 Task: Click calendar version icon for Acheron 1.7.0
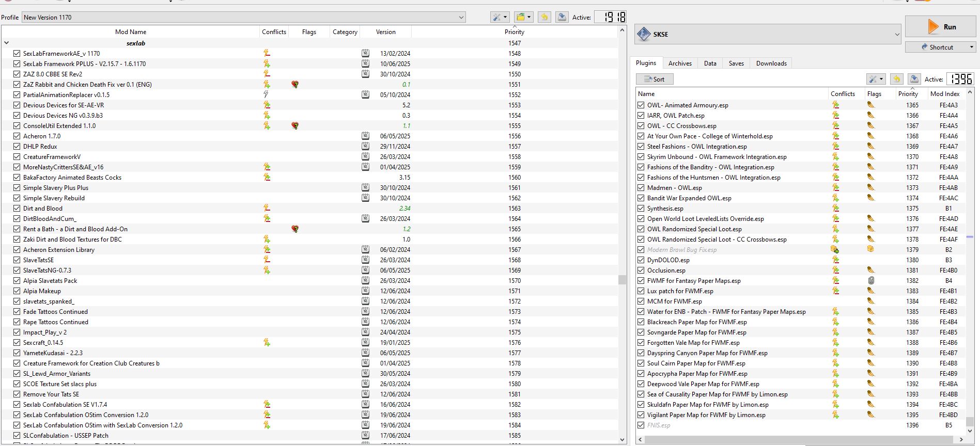point(365,136)
